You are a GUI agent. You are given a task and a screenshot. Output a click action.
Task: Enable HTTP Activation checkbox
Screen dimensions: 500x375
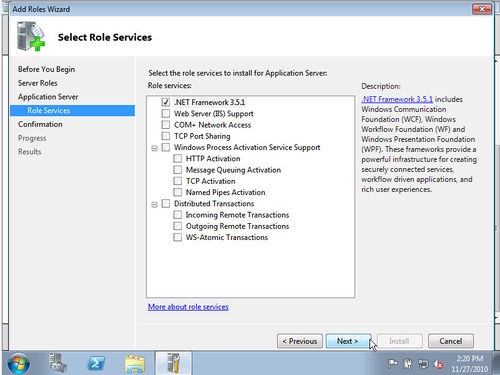178,158
